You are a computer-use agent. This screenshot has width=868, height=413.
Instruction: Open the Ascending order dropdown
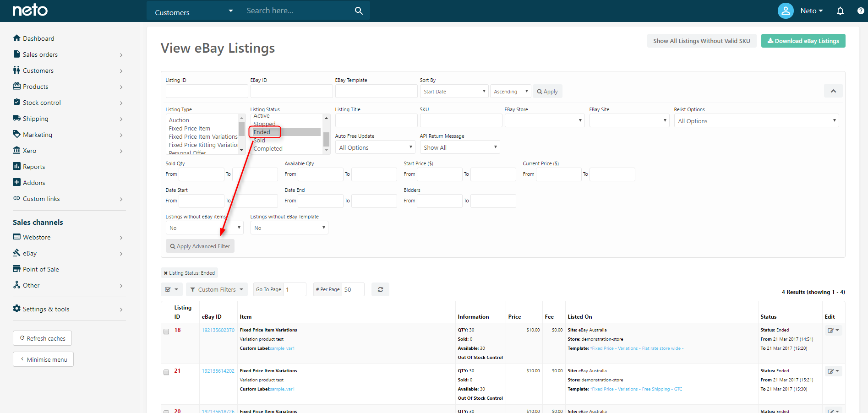tap(511, 92)
